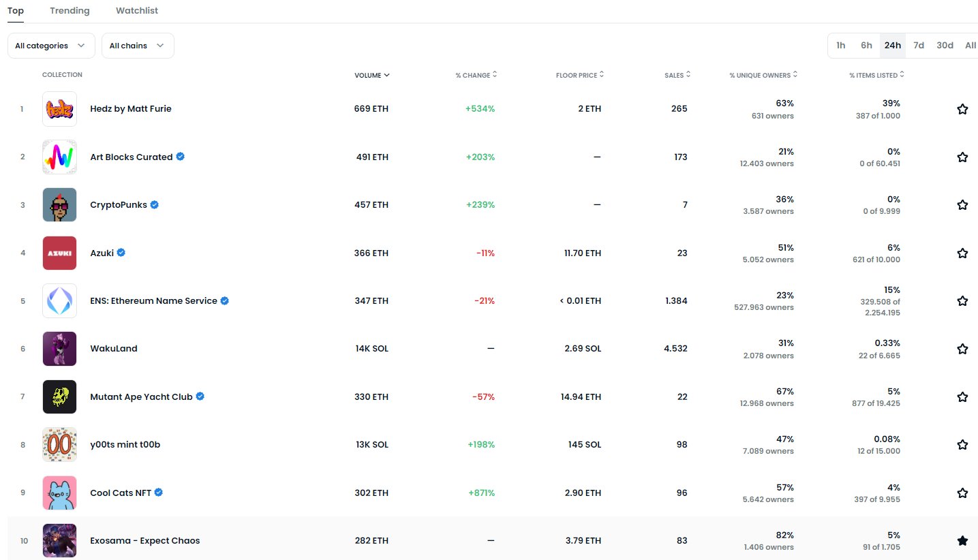The image size is (978, 560).
Task: Open the WakuLand collection thumbnail
Action: click(59, 349)
